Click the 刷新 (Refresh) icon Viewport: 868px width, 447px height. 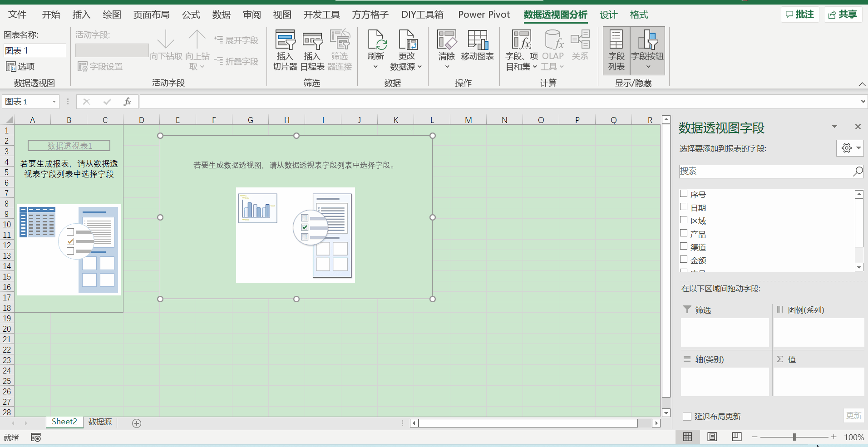point(376,40)
